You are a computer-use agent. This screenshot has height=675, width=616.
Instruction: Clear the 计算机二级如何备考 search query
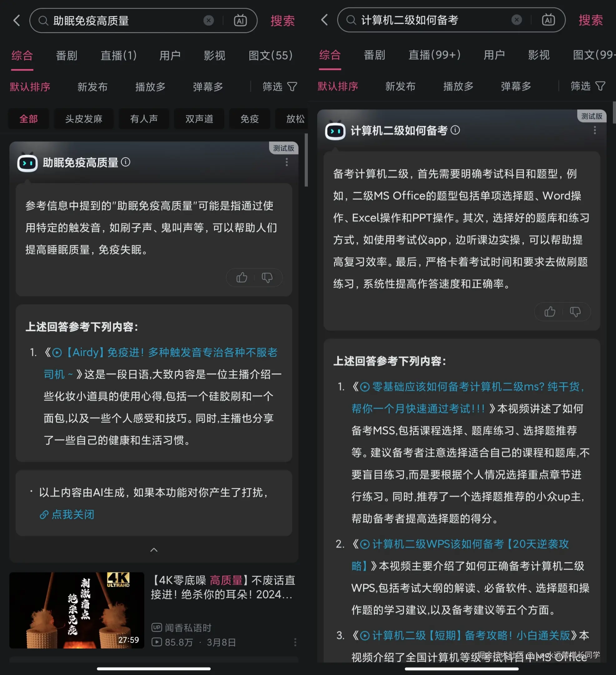click(516, 20)
